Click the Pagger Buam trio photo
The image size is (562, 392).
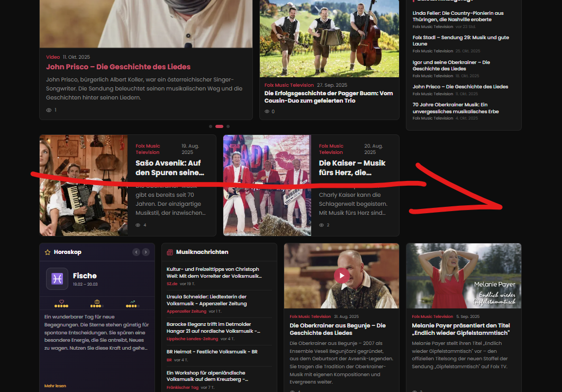click(x=329, y=38)
